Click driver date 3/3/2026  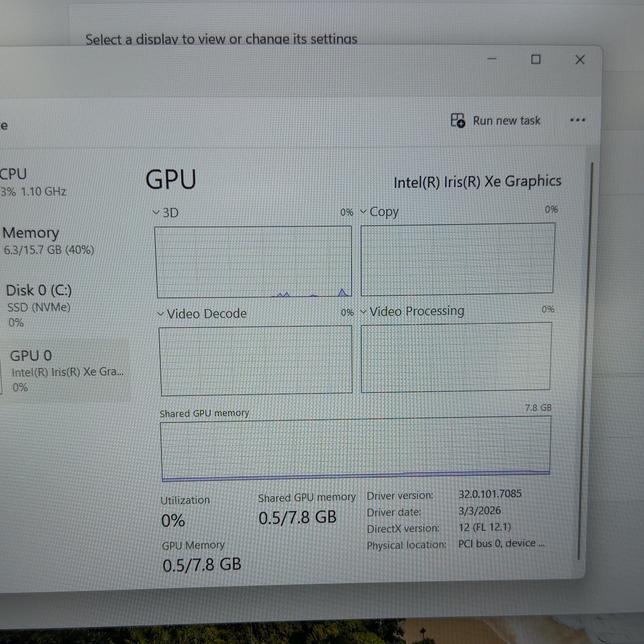pyautogui.click(x=480, y=510)
